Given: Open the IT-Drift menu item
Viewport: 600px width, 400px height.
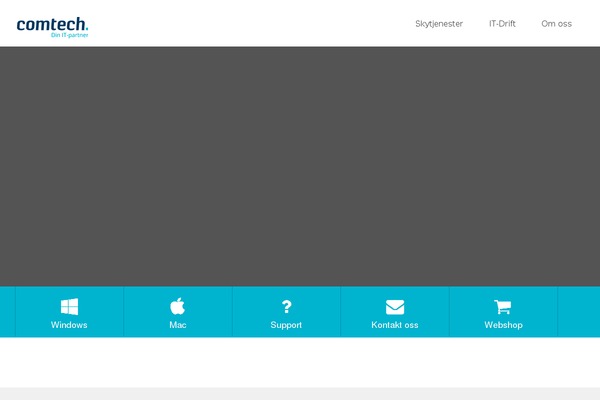Looking at the screenshot, I should tap(502, 24).
